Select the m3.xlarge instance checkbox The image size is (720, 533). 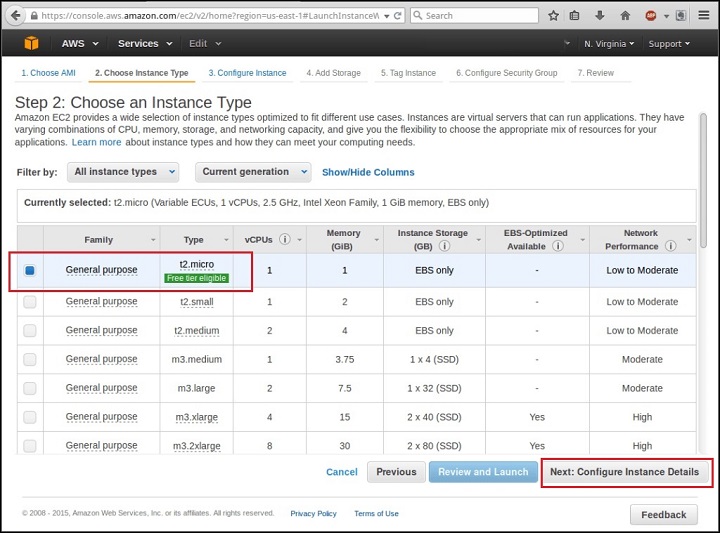pyautogui.click(x=30, y=417)
